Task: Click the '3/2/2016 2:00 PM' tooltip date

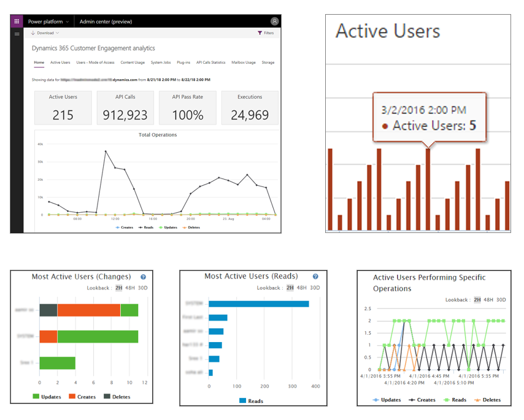Action: (x=424, y=110)
